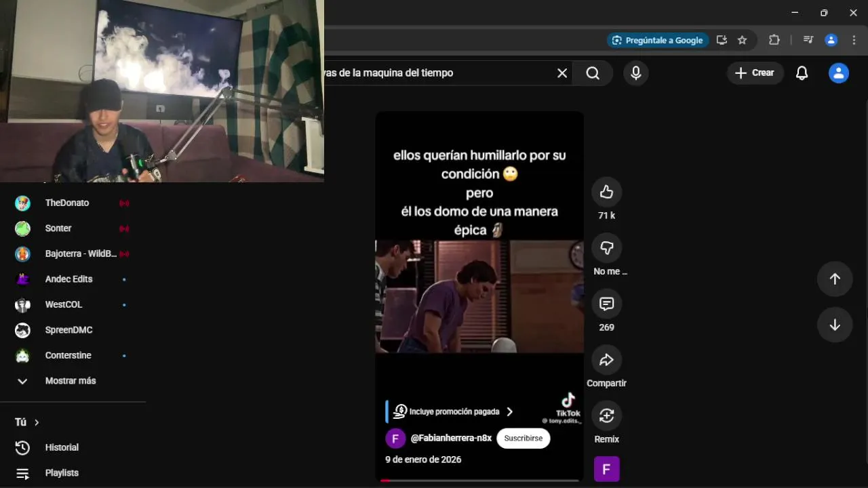
Task: Open @Fabianherrera-n8x channel link
Action: [x=451, y=439]
